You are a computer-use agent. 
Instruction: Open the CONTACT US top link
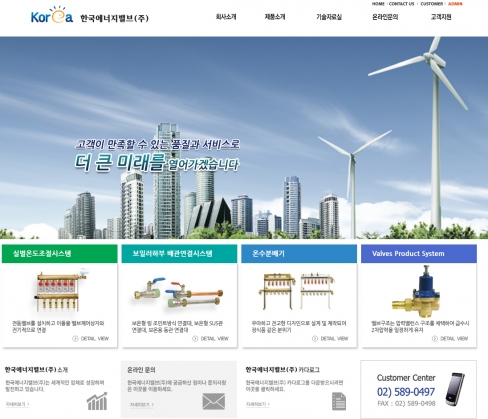click(x=401, y=4)
